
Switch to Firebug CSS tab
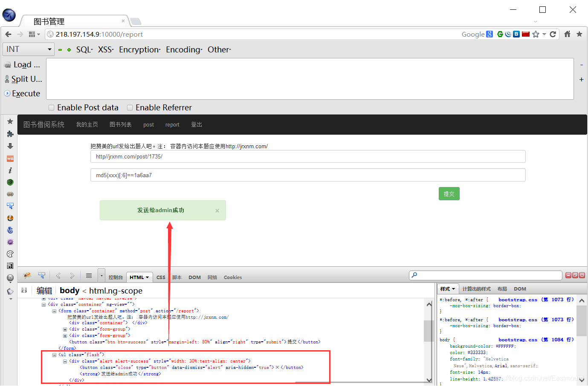161,277
